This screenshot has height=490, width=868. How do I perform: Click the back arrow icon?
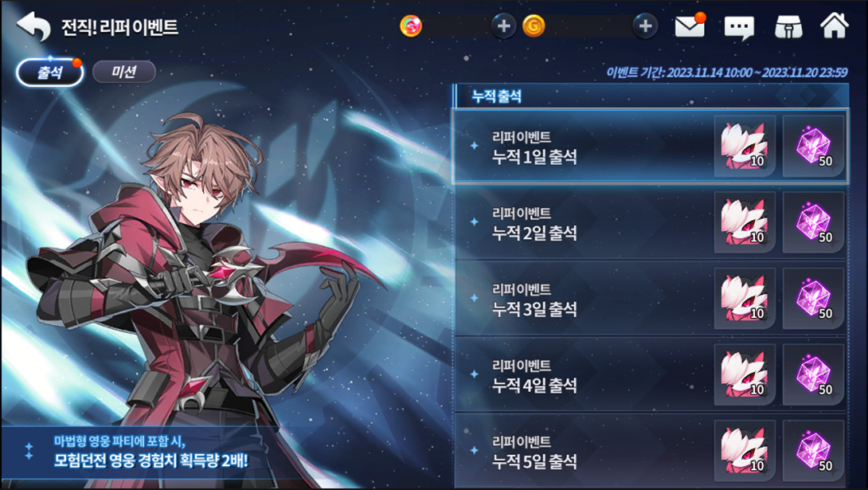pos(33,25)
